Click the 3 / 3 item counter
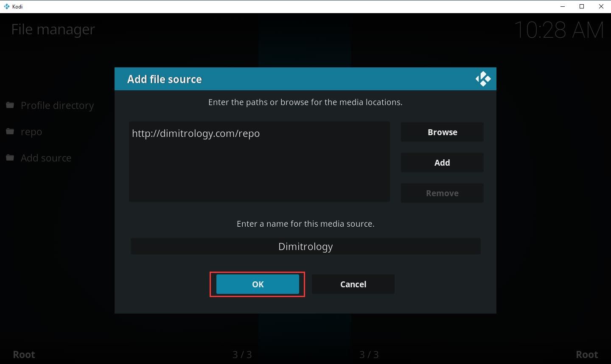The image size is (611, 364). coord(242,354)
